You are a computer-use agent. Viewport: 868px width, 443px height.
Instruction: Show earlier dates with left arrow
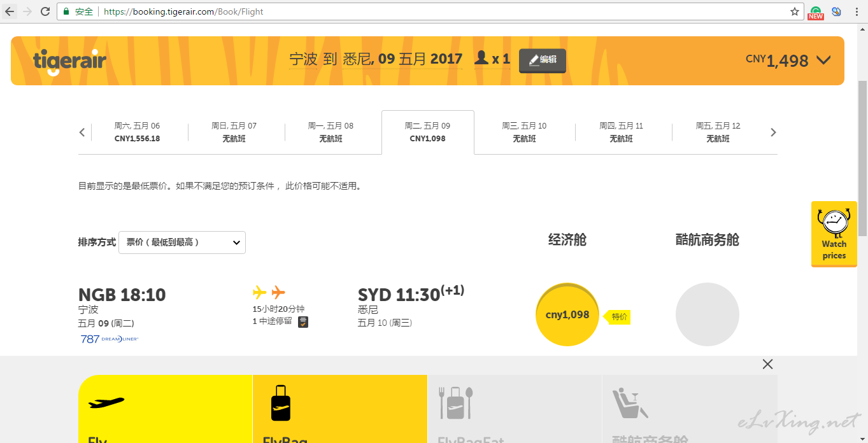coord(82,132)
